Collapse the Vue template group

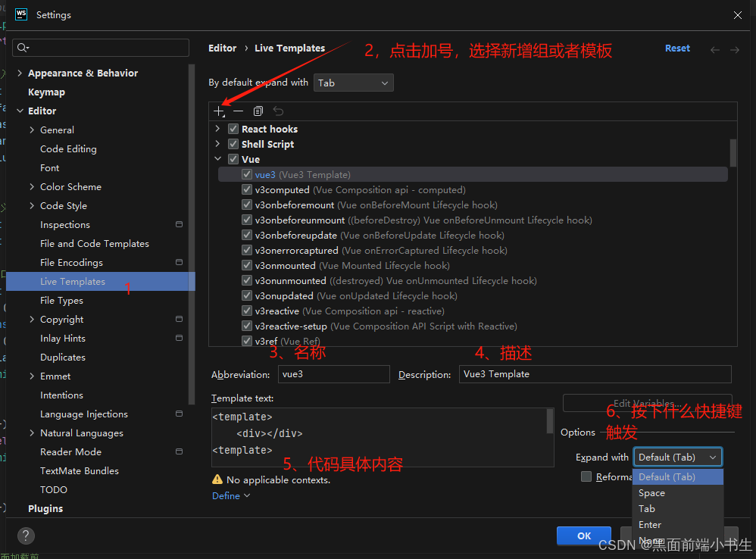[217, 158]
